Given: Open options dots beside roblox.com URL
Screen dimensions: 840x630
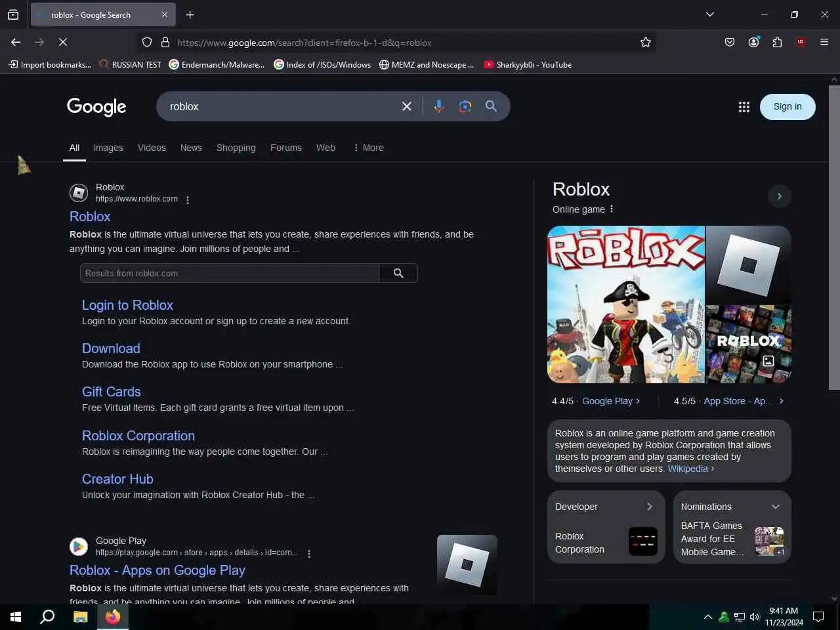Looking at the screenshot, I should pos(188,199).
